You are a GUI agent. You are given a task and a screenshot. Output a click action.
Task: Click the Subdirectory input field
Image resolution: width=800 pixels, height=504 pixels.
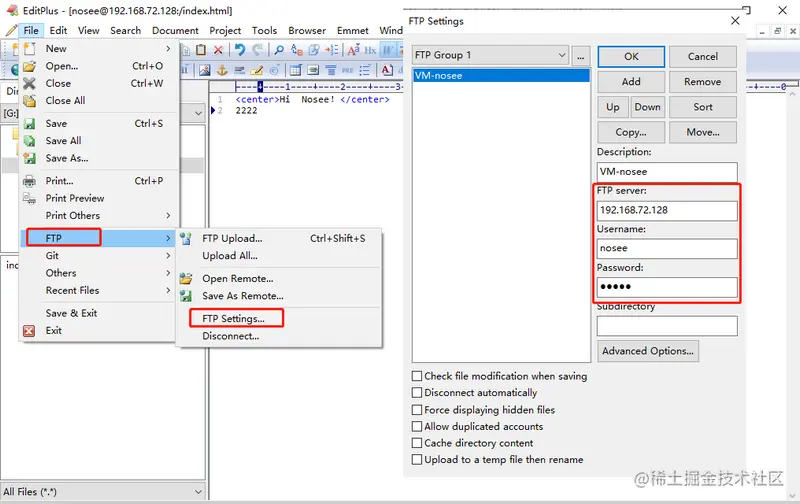(667, 325)
